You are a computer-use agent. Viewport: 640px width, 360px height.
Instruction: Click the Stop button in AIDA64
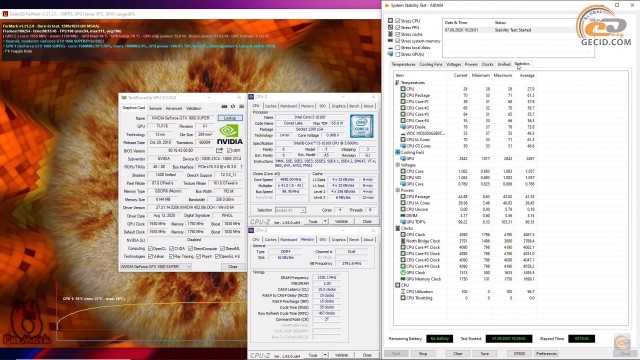pos(423,353)
